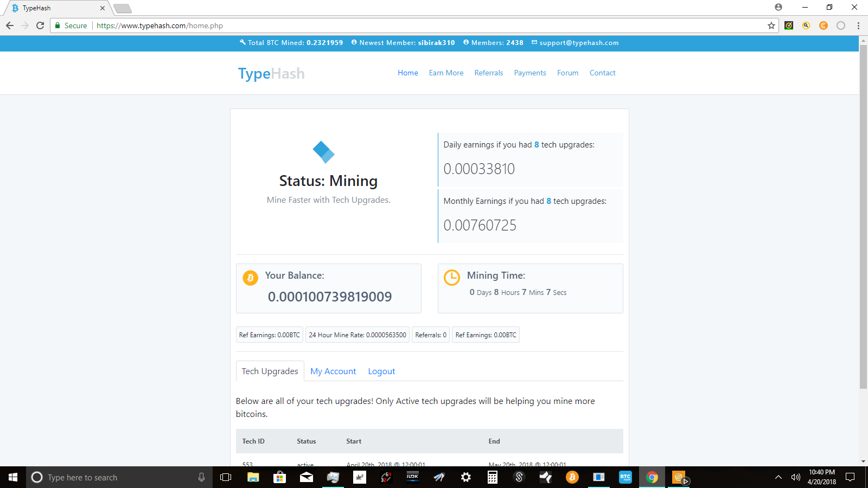The image size is (868, 488).
Task: Switch to Chrome in the taskbar
Action: coord(652,477)
